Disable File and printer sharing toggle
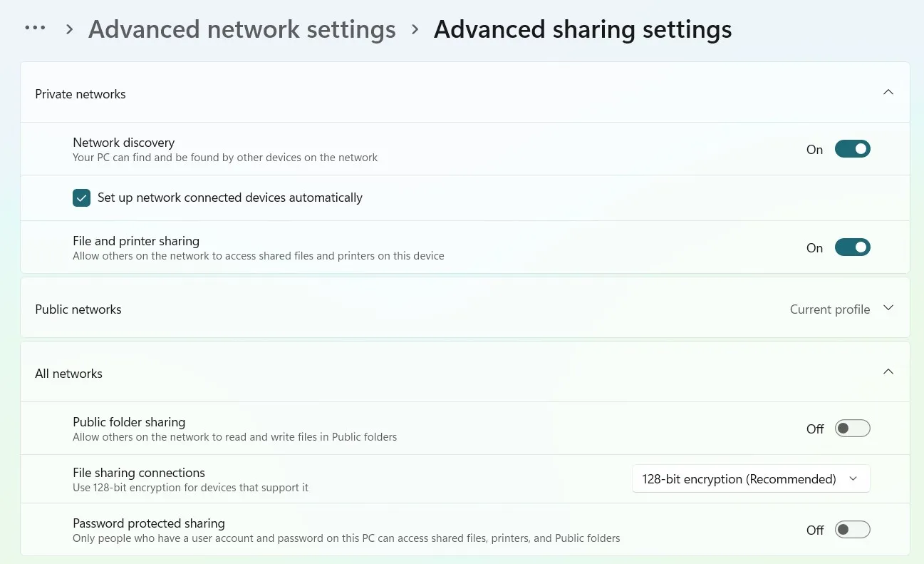Screen dimensions: 924x564 pos(852,247)
